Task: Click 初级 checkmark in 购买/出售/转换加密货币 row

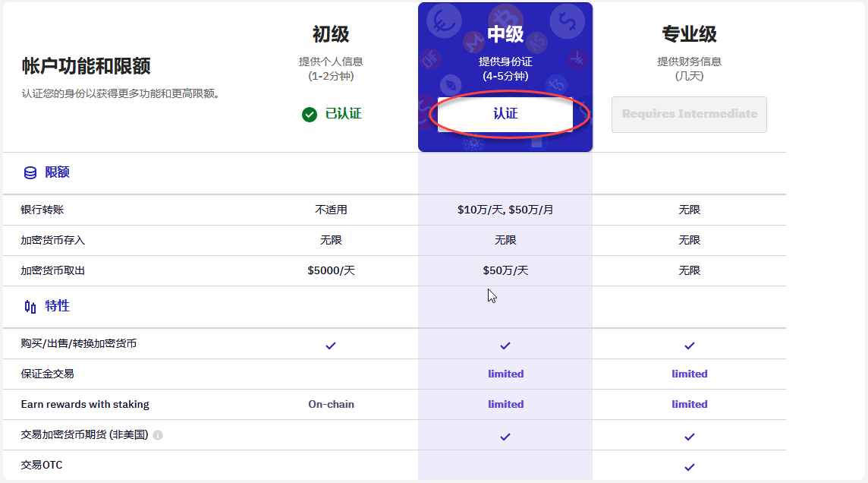Action: pos(331,346)
